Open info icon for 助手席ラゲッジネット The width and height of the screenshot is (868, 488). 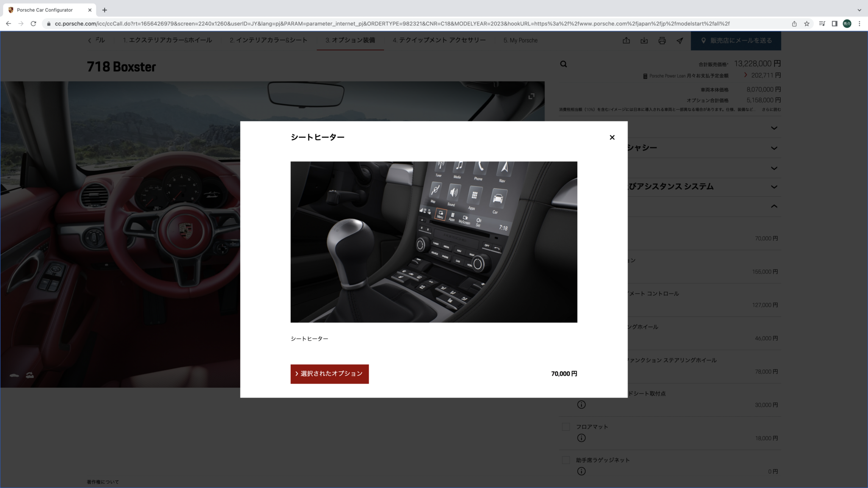click(x=581, y=471)
